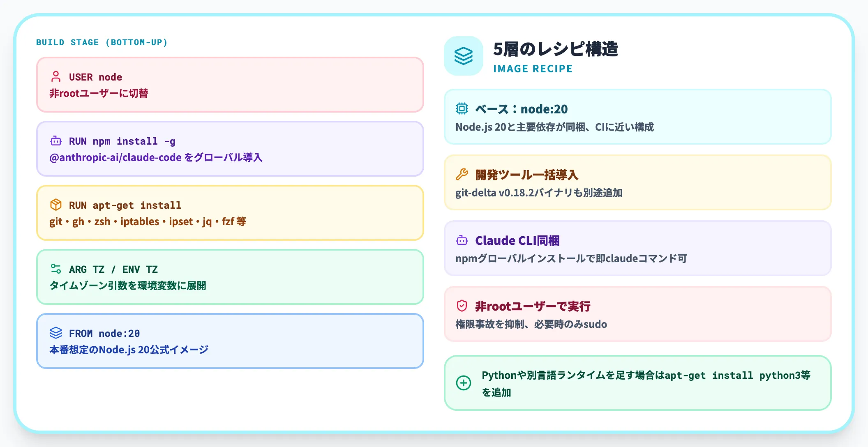868x447 pixels.
Task: Click the IMAGE RECIPE subtitle
Action: [x=533, y=69]
